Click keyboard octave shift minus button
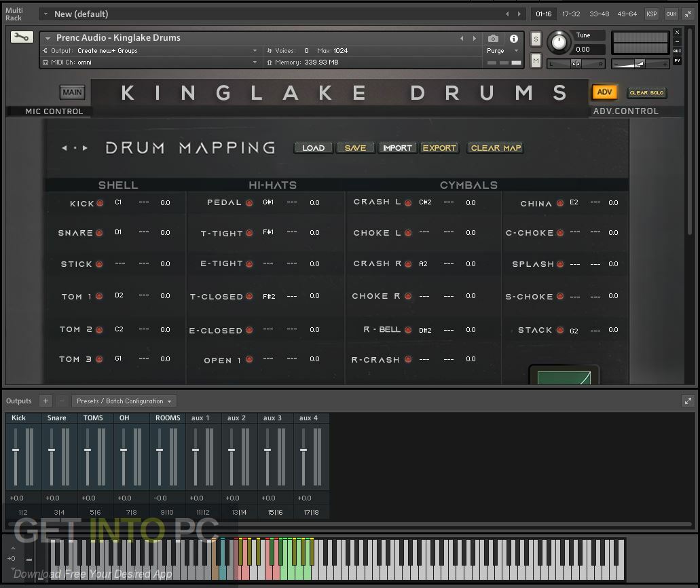 tap(29, 559)
